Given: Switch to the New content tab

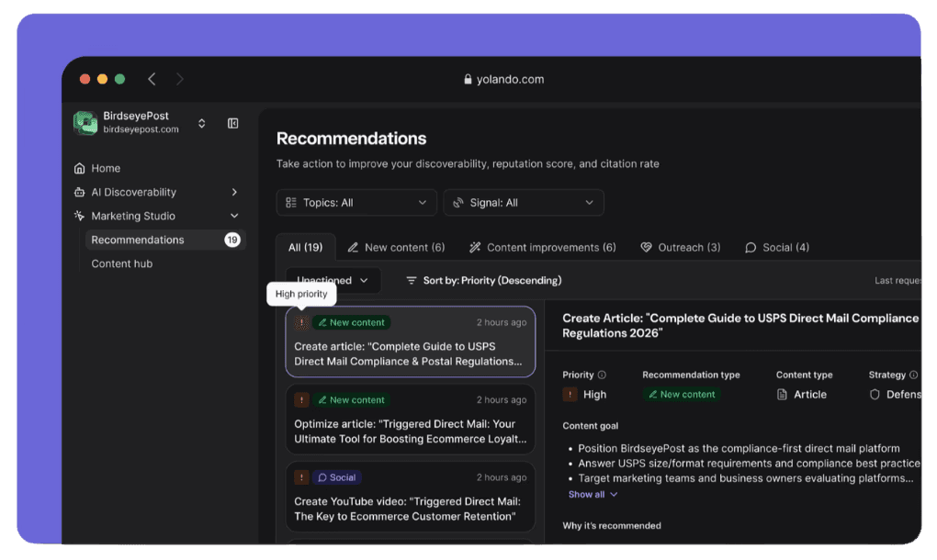Looking at the screenshot, I should pyautogui.click(x=395, y=247).
